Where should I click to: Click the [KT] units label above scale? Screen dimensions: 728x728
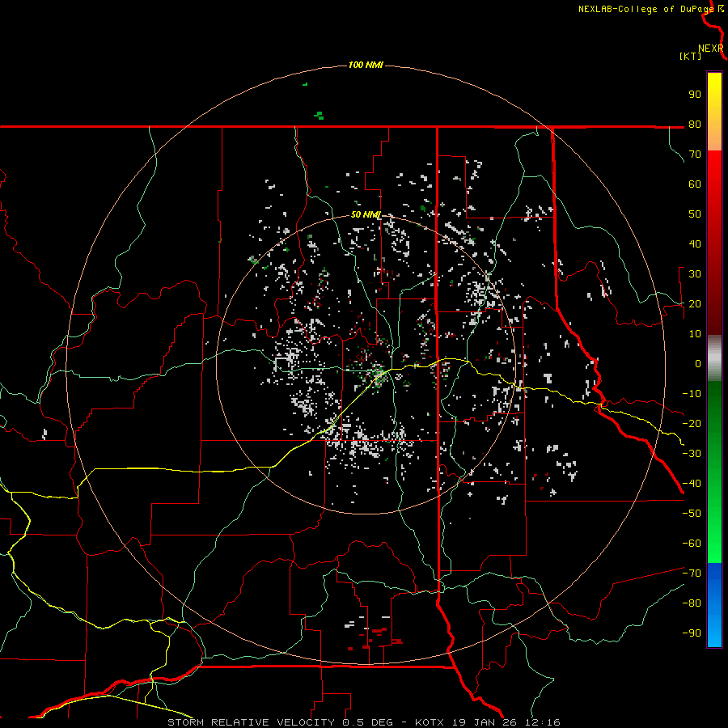tap(690, 56)
